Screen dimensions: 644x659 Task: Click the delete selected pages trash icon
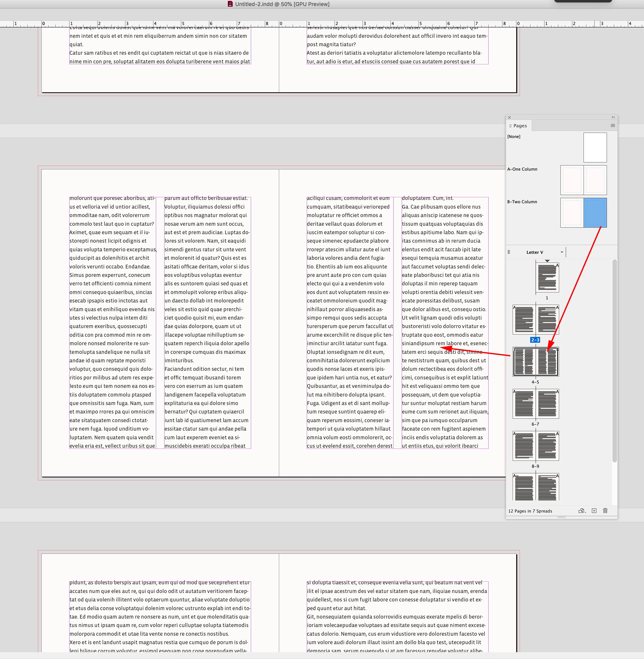coord(605,511)
